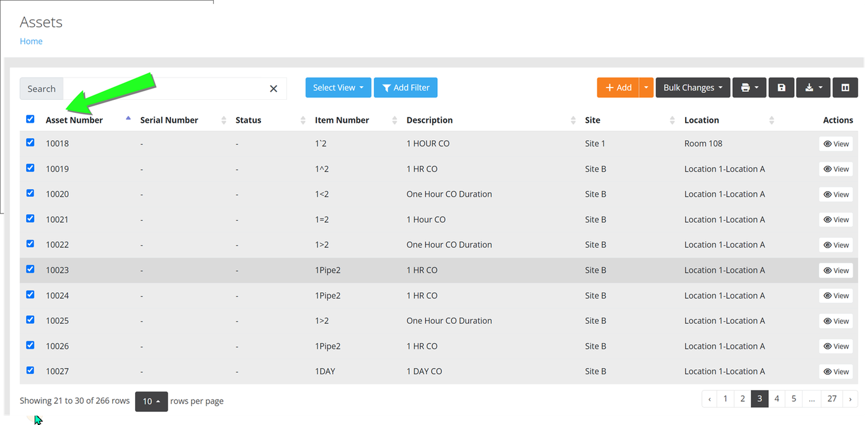This screenshot has width=868, height=425.
Task: View asset 10025
Action: pyautogui.click(x=836, y=321)
